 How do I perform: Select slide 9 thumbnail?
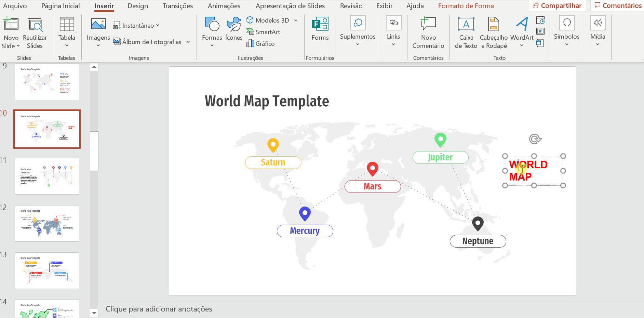tap(47, 82)
